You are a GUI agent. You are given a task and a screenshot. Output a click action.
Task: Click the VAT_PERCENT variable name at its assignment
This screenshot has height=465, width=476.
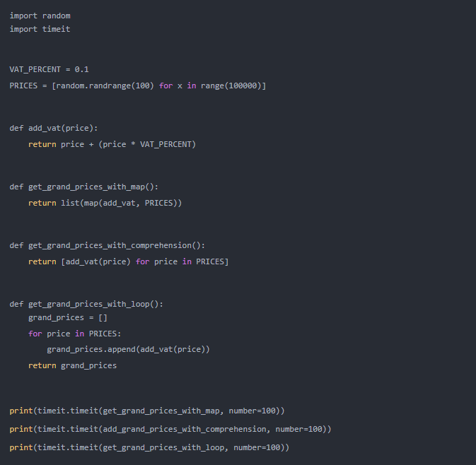(x=37, y=69)
